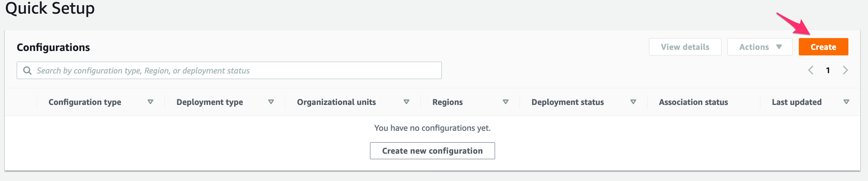This screenshot has height=181, width=868.
Task: Sort by Deployment status arrow
Action: [633, 102]
